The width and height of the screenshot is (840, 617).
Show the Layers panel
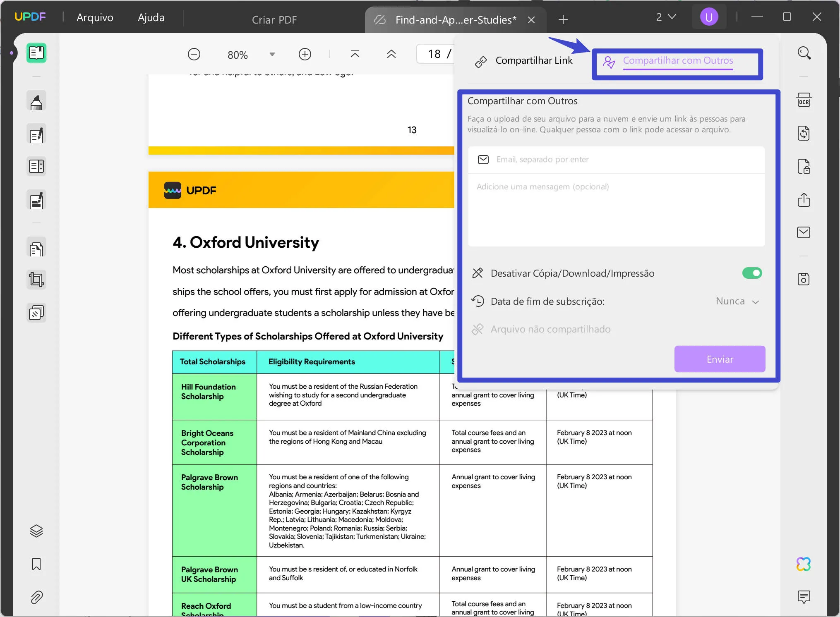[36, 531]
